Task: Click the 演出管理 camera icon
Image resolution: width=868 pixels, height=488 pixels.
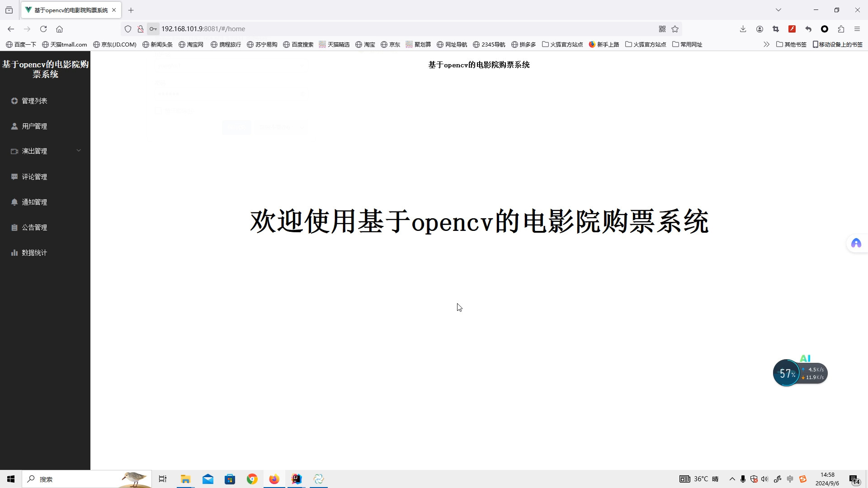Action: pos(14,151)
